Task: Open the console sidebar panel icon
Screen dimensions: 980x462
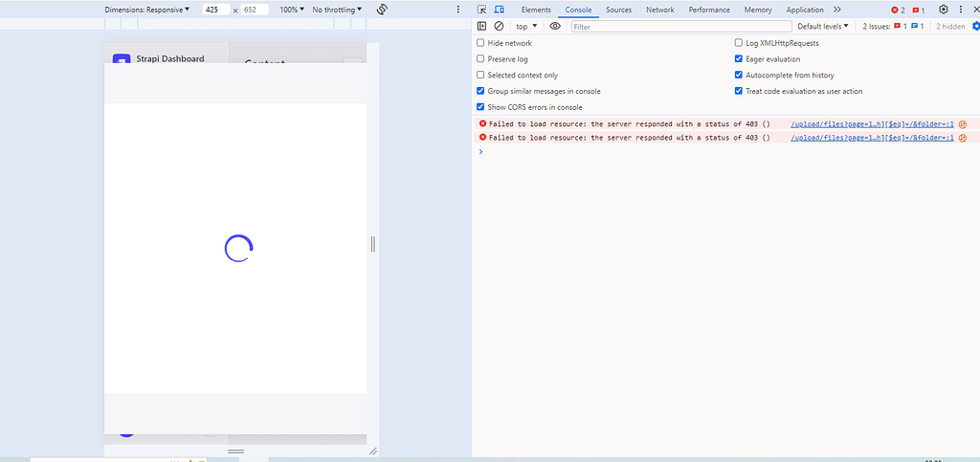Action: (x=481, y=26)
